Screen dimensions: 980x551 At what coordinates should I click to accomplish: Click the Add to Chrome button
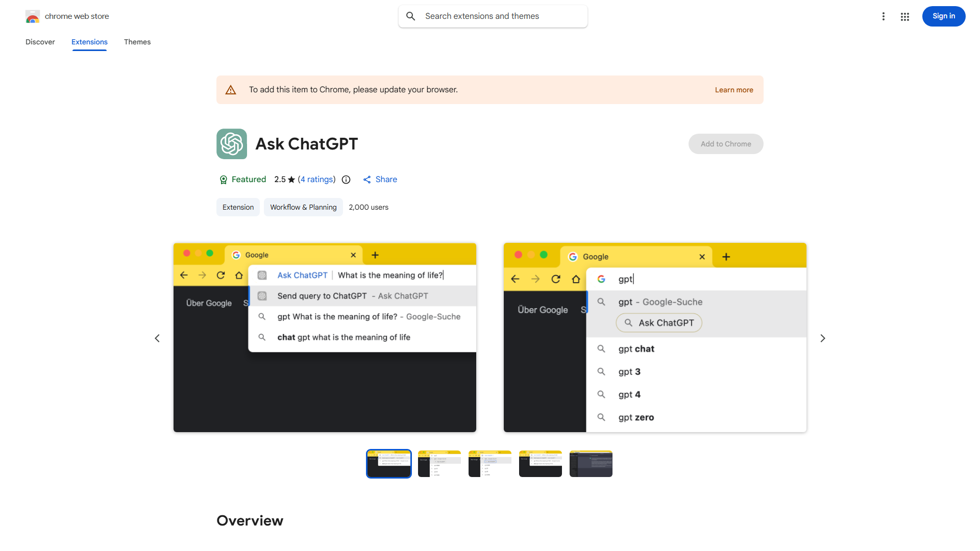tap(725, 144)
